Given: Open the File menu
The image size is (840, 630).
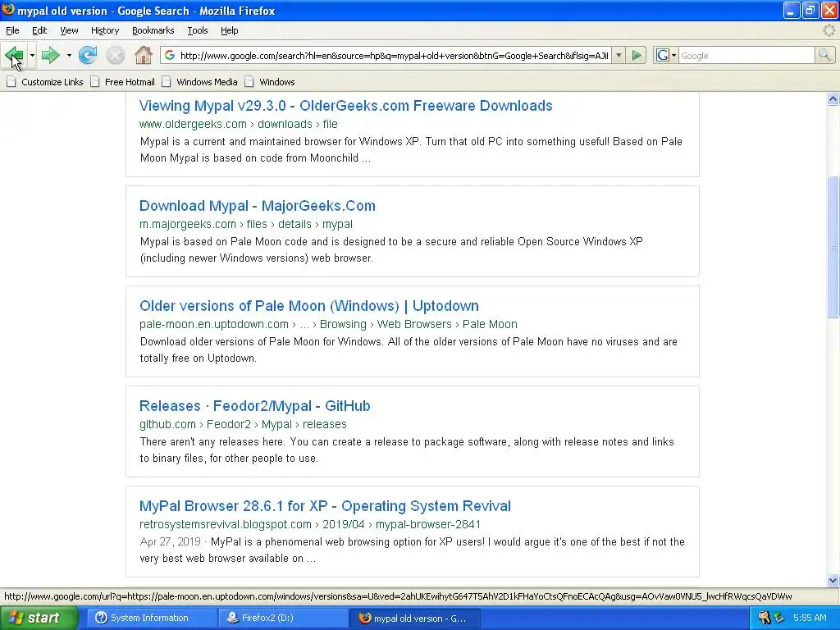Looking at the screenshot, I should (x=12, y=30).
